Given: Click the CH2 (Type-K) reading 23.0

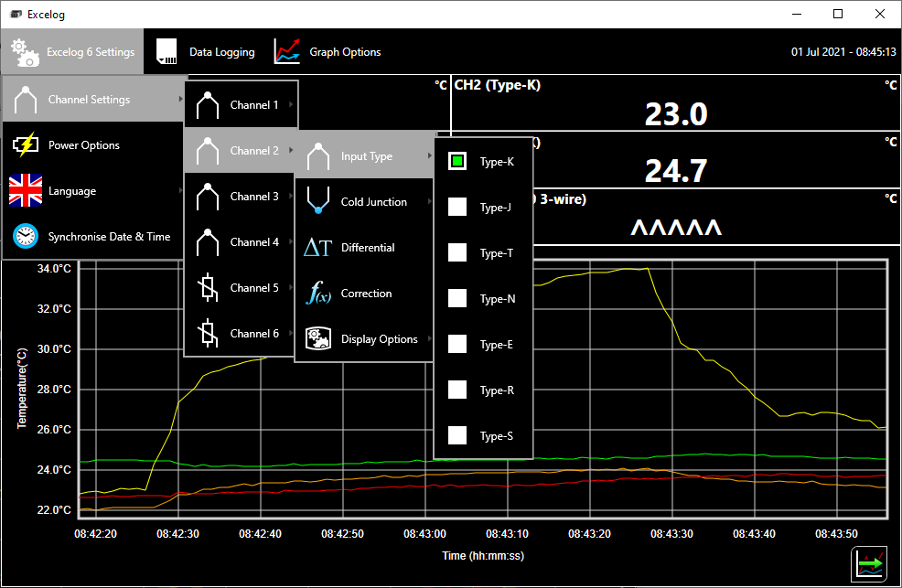Looking at the screenshot, I should [676, 113].
